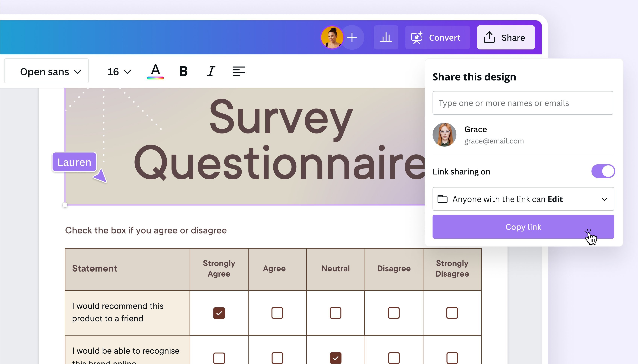638x364 pixels.
Task: Click the Share upload icon
Action: [x=489, y=37]
